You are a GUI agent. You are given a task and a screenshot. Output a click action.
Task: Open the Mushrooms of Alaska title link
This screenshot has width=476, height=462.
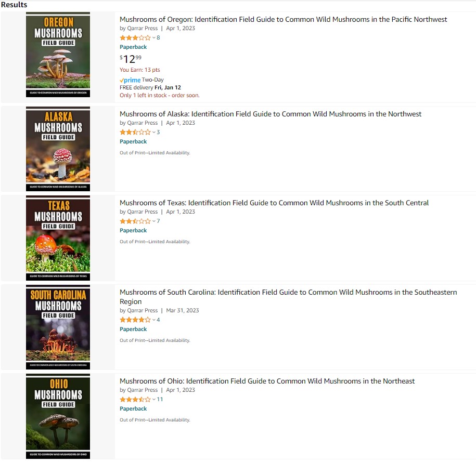tap(271, 114)
